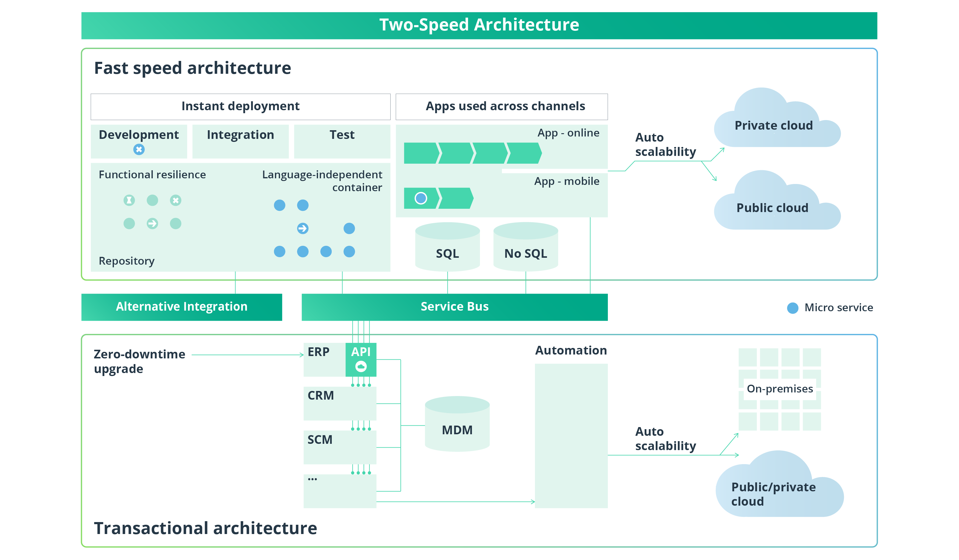Open the Service Bus bar
This screenshot has width=959, height=560.
point(454,307)
